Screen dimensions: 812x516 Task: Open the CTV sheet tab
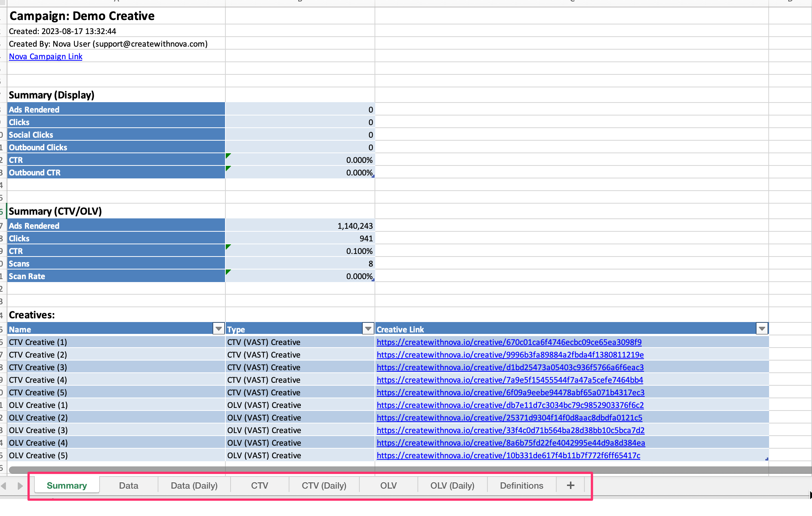(x=259, y=485)
